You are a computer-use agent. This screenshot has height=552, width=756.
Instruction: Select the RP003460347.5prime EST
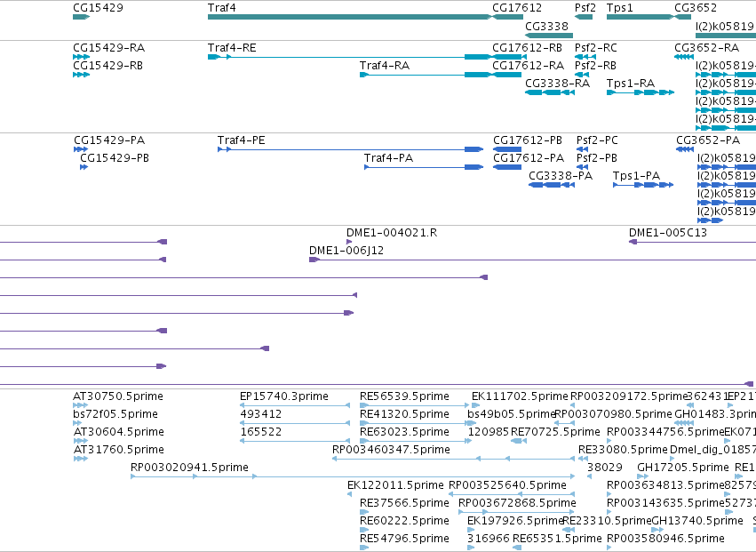tap(453, 459)
